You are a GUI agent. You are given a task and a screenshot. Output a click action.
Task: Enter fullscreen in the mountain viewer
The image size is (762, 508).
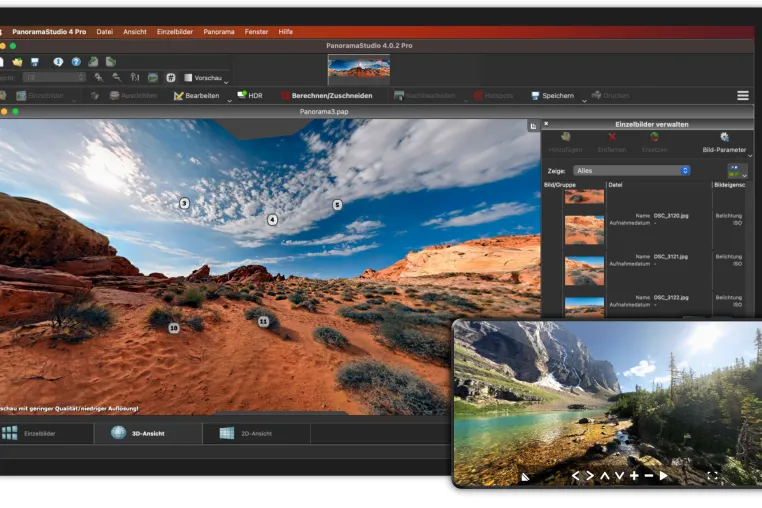(x=712, y=476)
